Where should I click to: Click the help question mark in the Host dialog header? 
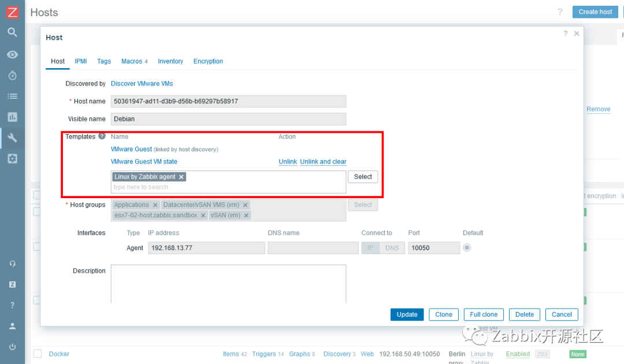(566, 34)
